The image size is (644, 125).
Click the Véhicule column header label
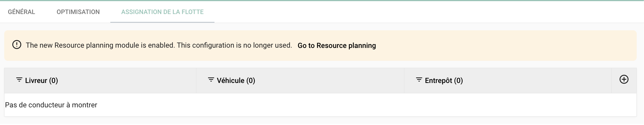pyautogui.click(x=230, y=81)
